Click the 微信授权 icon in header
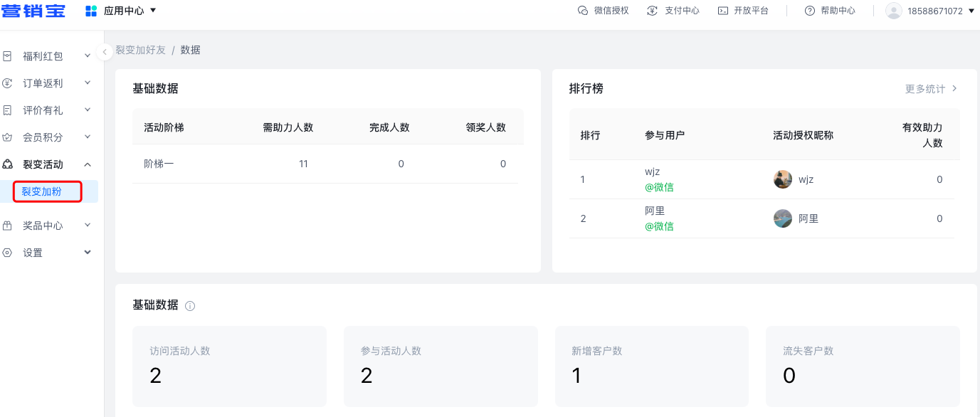 (x=583, y=11)
